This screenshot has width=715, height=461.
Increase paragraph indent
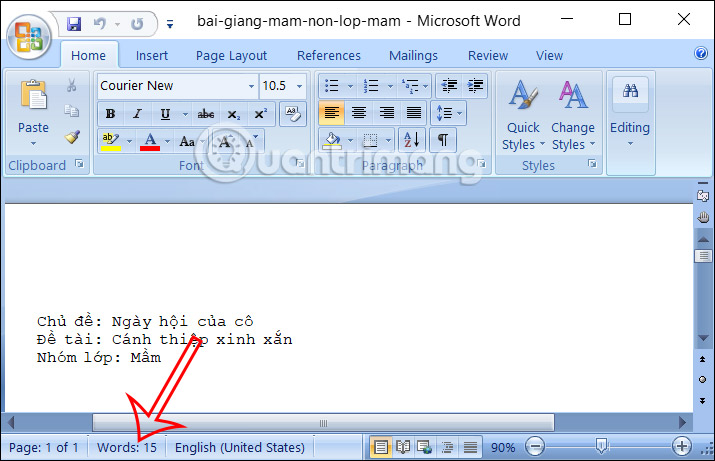(x=475, y=86)
